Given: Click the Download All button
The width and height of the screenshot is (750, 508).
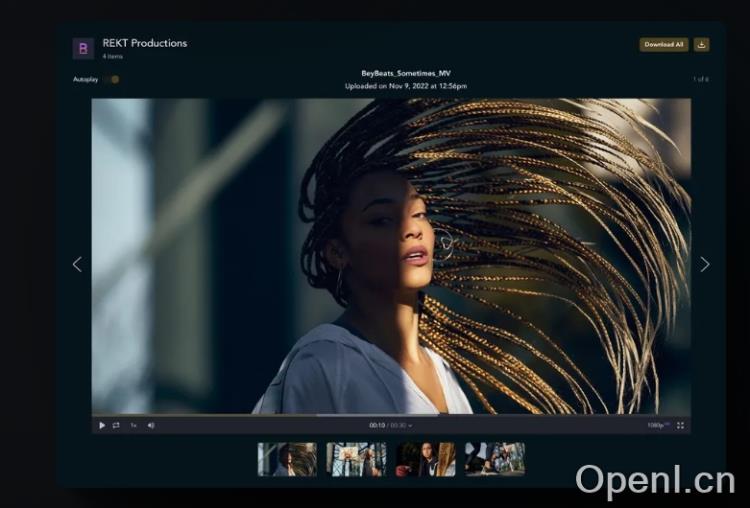Looking at the screenshot, I should [664, 45].
